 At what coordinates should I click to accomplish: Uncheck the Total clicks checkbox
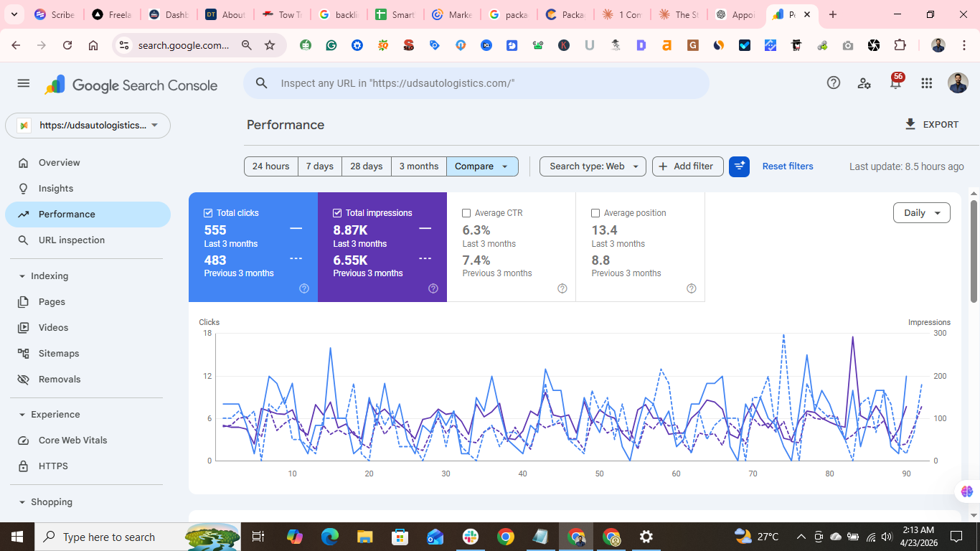click(x=208, y=213)
